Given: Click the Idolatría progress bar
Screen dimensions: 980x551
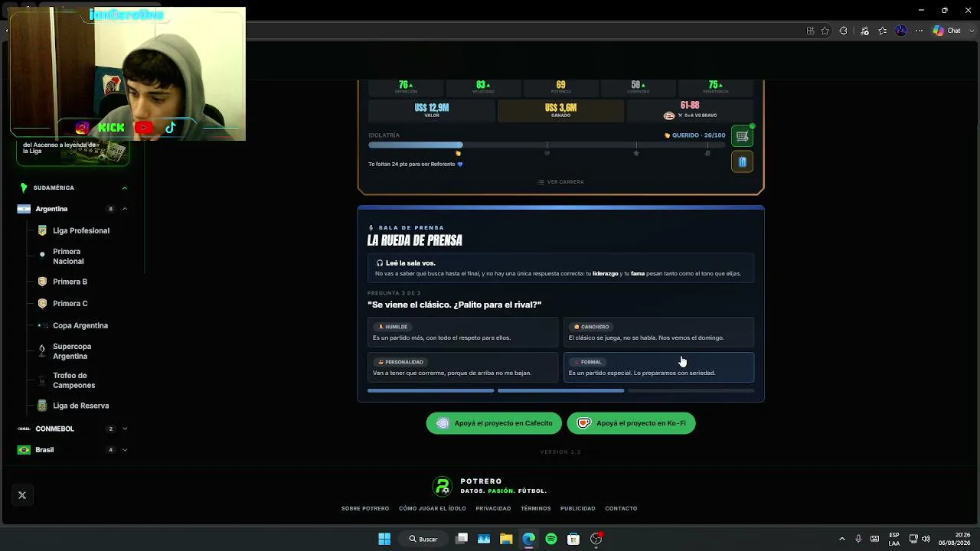Looking at the screenshot, I should coord(547,145).
